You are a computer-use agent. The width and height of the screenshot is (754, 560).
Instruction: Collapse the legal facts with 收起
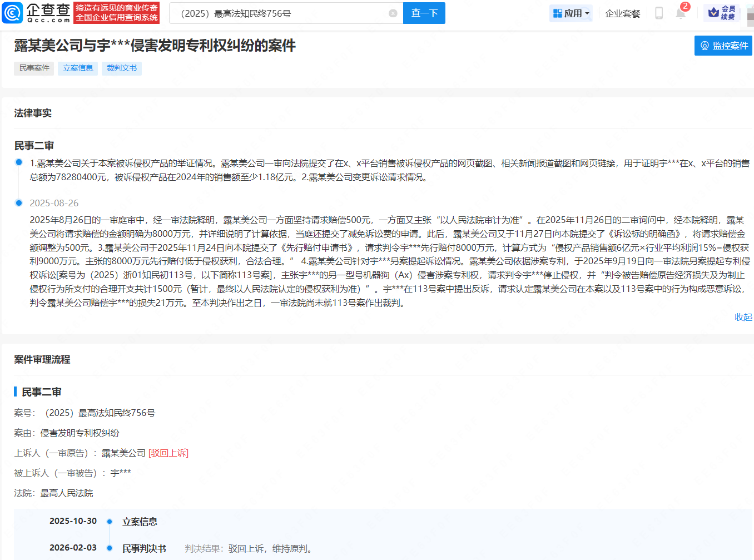coord(743,317)
